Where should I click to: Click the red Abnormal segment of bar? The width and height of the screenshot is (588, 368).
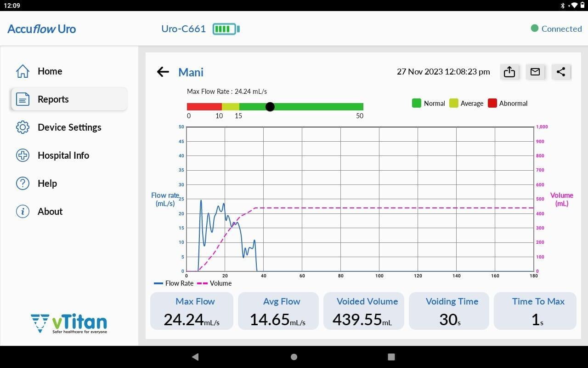point(204,107)
